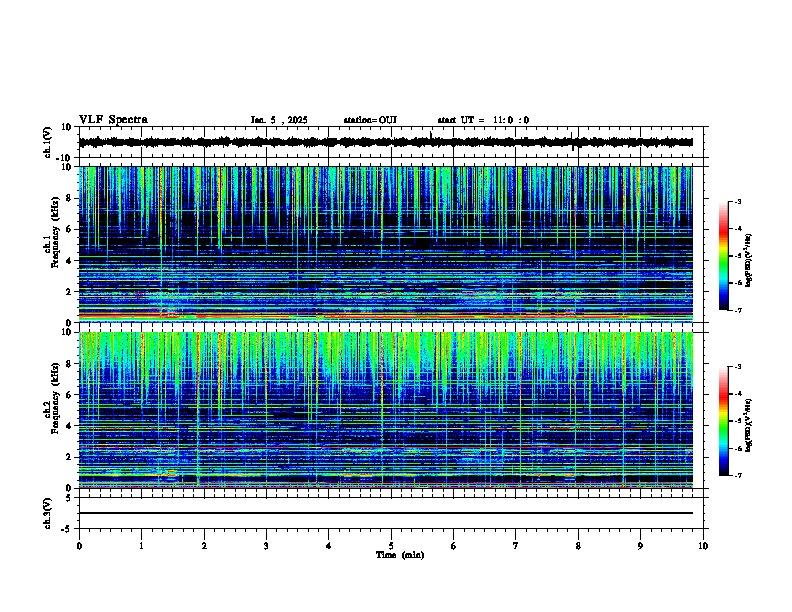This screenshot has height=612, width=792.
Task: Click time axis tick label "5"
Action: click(x=391, y=546)
